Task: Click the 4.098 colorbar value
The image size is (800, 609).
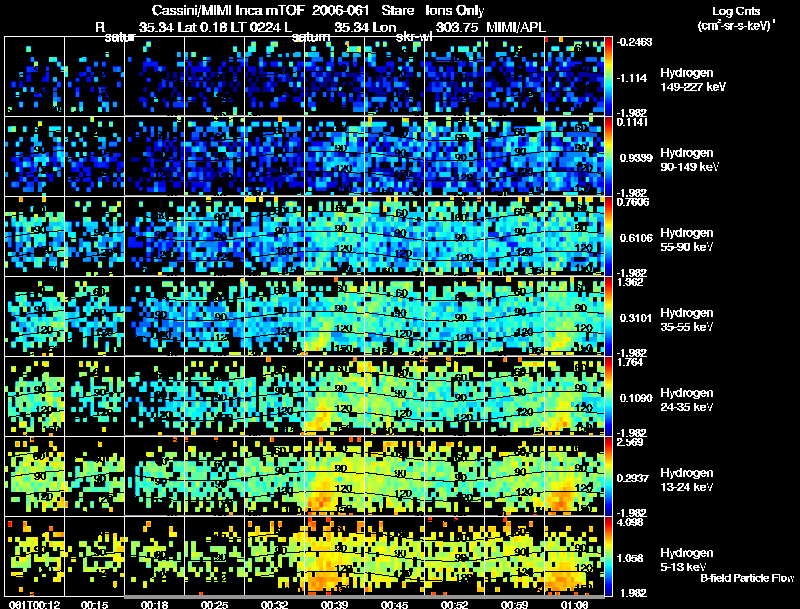Action: point(630,522)
